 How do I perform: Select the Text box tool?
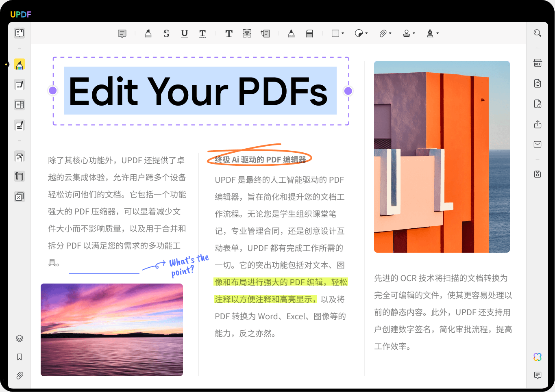pyautogui.click(x=247, y=34)
